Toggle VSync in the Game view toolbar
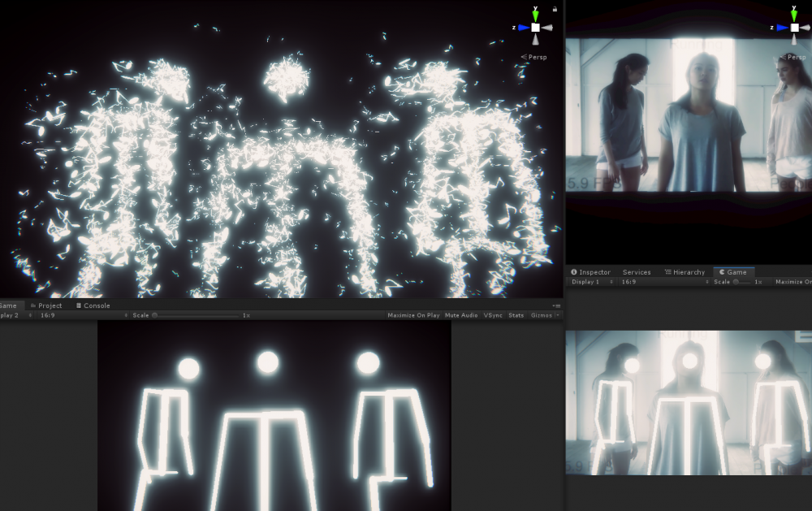812x511 pixels. click(493, 315)
